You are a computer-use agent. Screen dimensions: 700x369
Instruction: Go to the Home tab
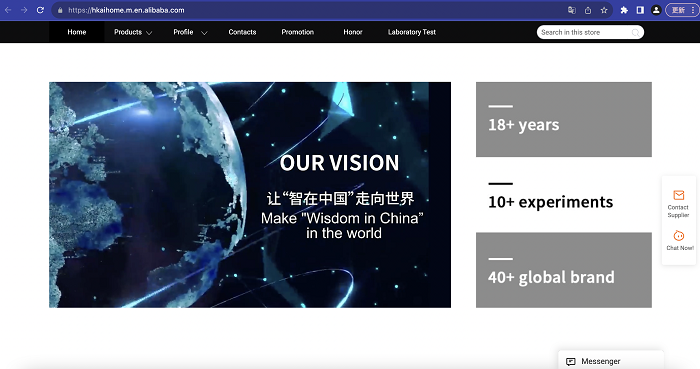click(x=77, y=32)
